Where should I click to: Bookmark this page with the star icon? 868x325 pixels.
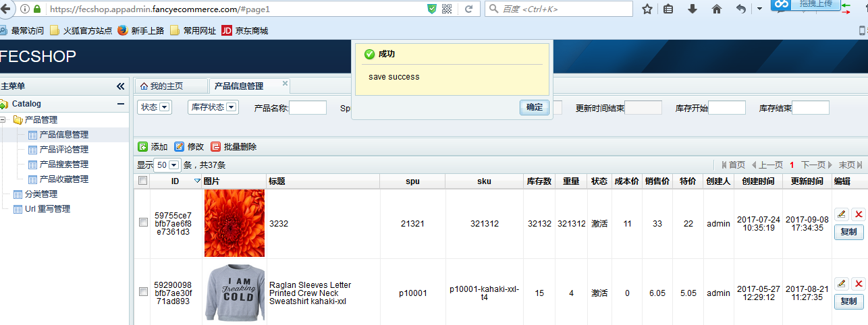(x=647, y=9)
